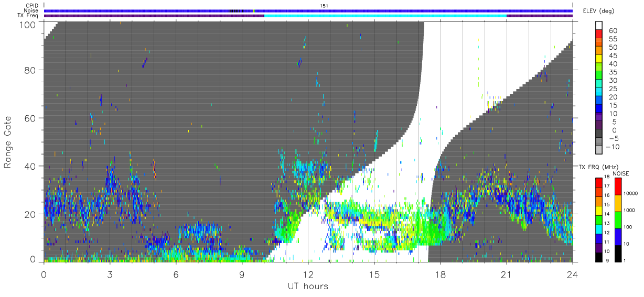This screenshot has width=644, height=297.
Task: Click the x-axis tick label '15'
Action: pos(374,274)
